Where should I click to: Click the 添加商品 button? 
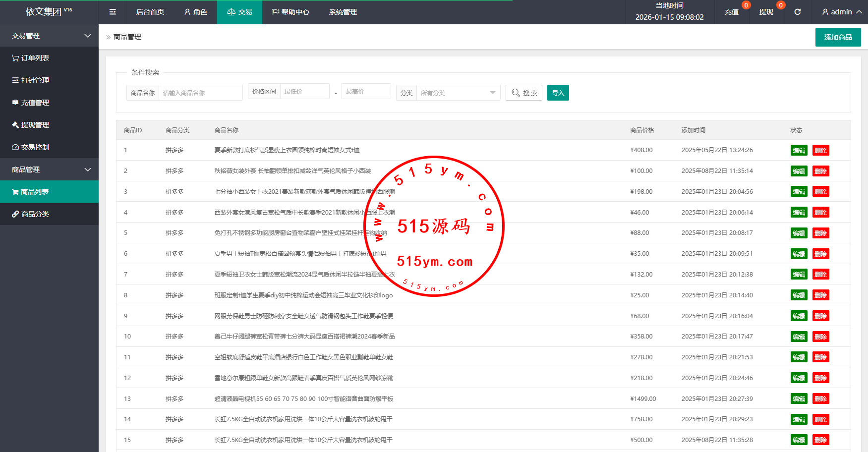838,37
